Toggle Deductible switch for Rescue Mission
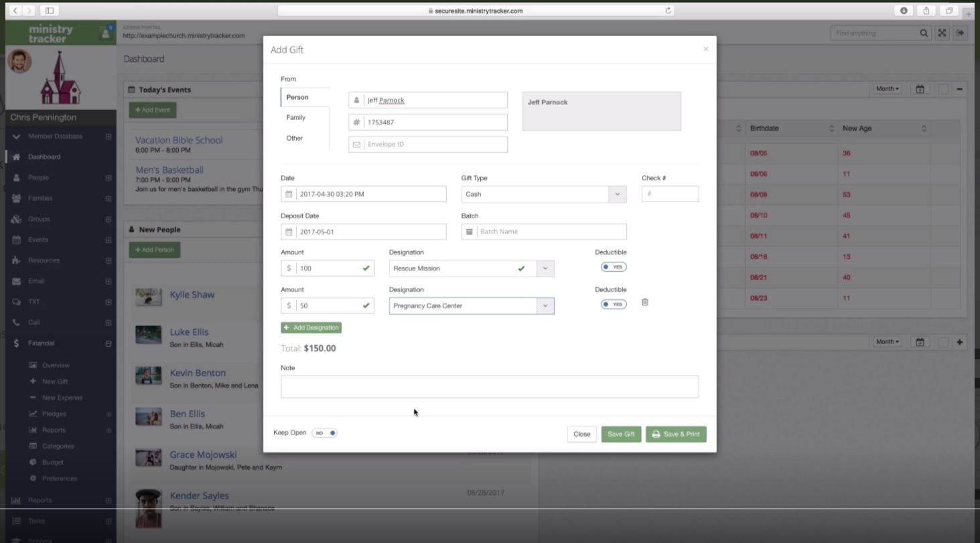Image resolution: width=980 pixels, height=543 pixels. [614, 266]
